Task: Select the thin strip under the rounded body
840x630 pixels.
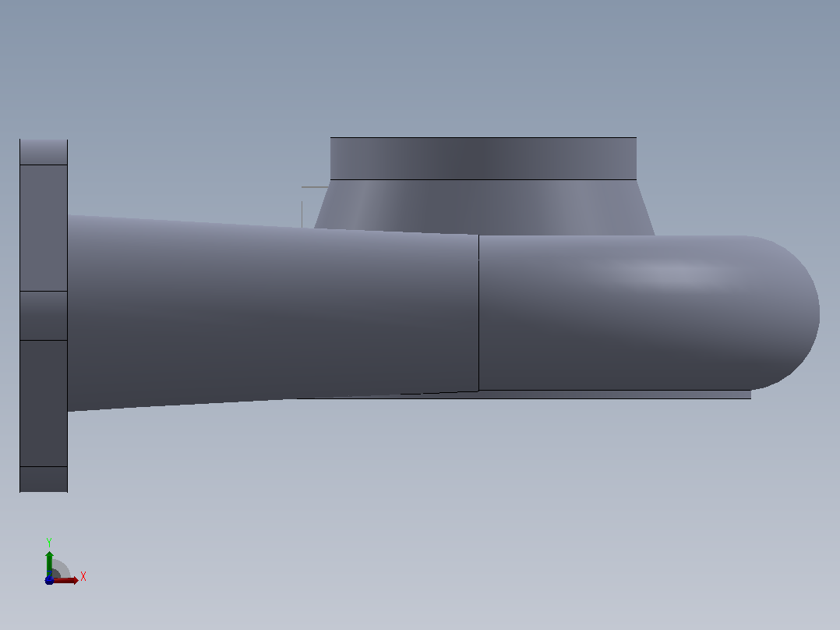Action: click(x=589, y=395)
